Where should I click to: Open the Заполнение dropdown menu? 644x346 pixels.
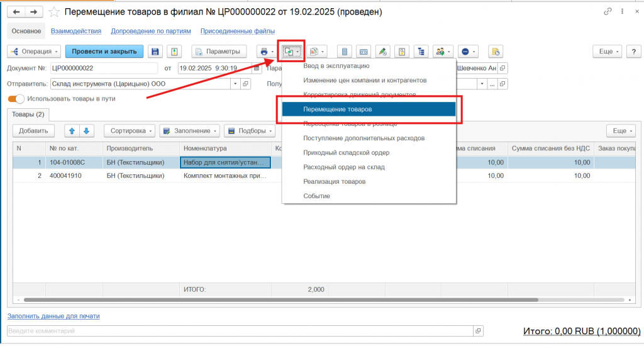(189, 131)
